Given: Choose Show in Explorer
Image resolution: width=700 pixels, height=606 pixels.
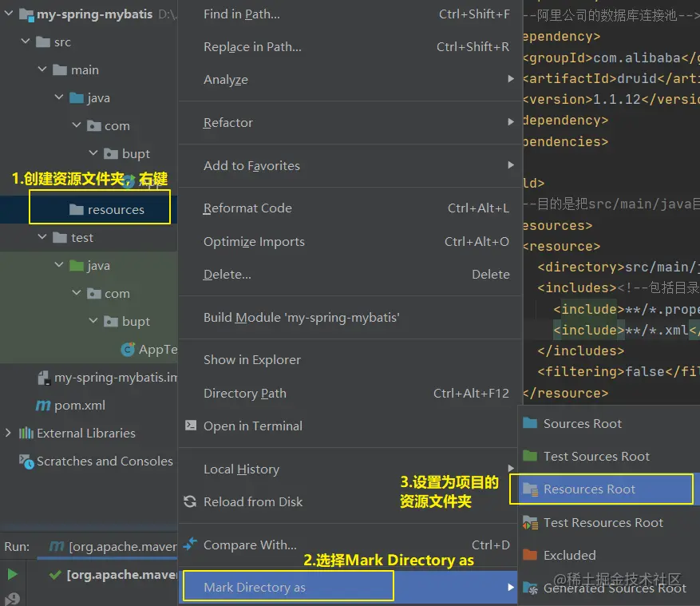Looking at the screenshot, I should (x=350, y=360).
